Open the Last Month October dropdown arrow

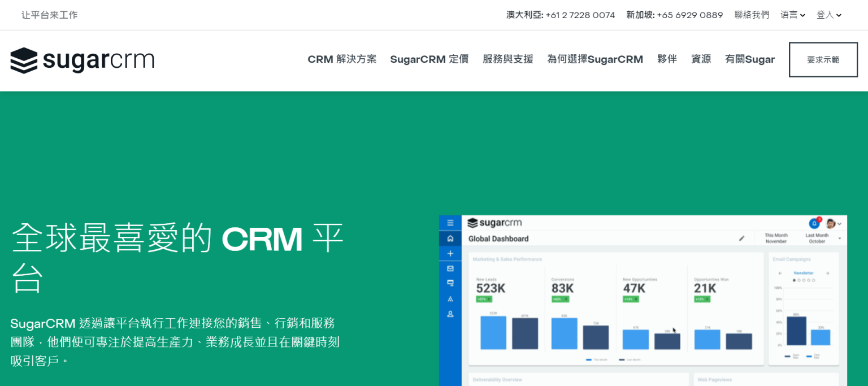coord(840,238)
